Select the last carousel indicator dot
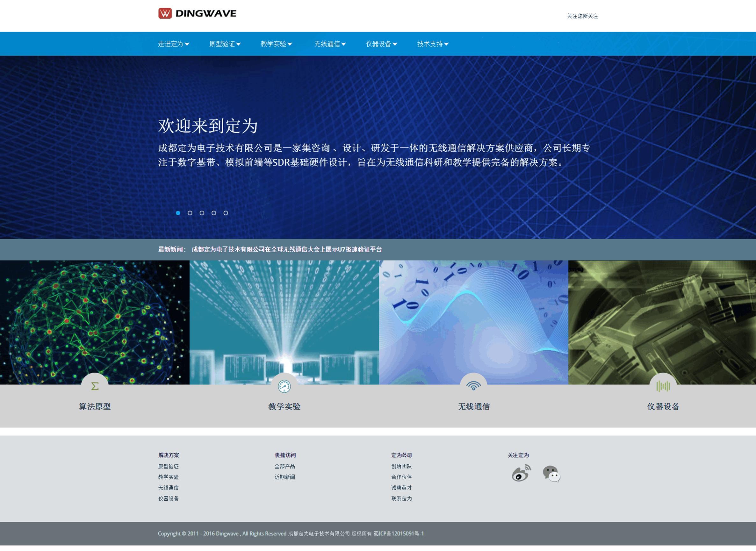756x551 pixels. point(226,213)
